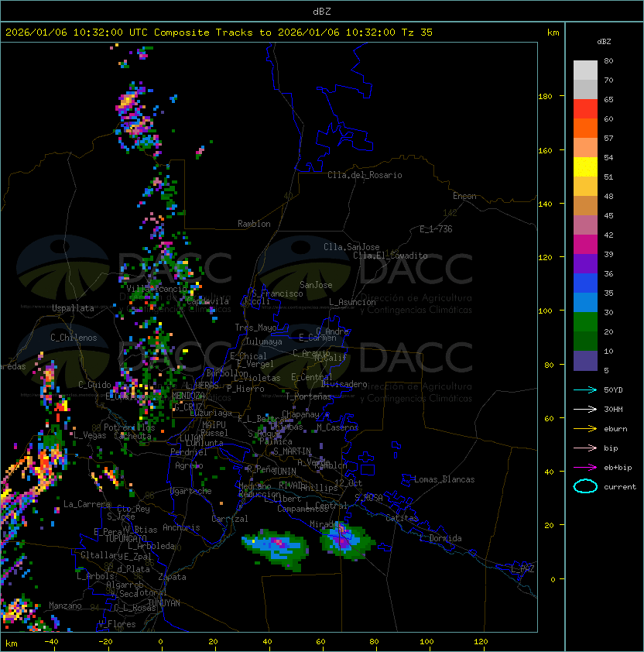This screenshot has height=652, width=644.
Task: Click the 'Zapata' map label
Action: pos(172,577)
